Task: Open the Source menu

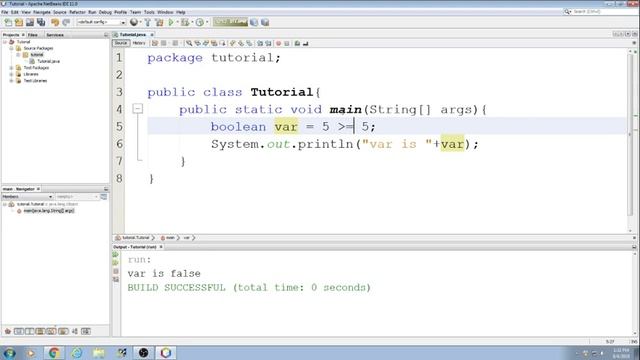Action: point(60,12)
